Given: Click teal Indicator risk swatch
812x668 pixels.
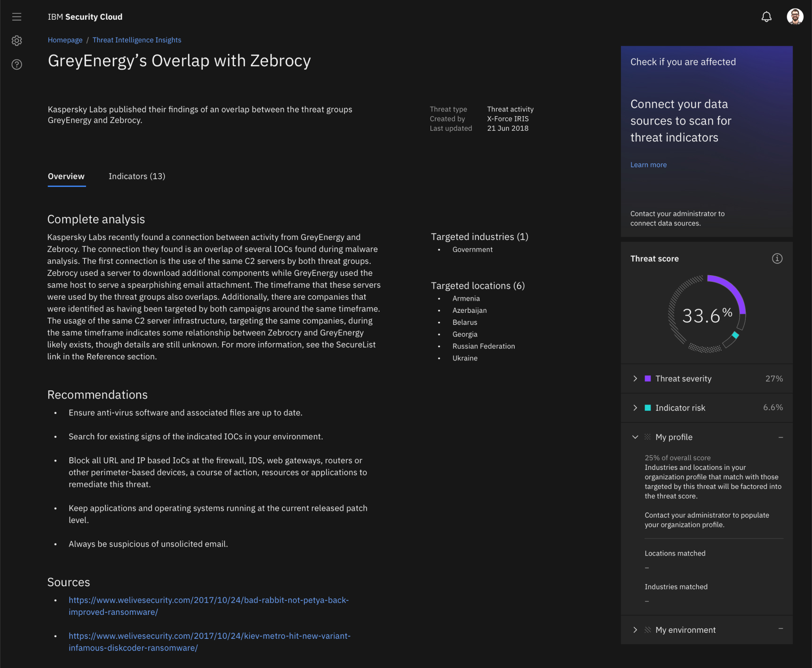Looking at the screenshot, I should pyautogui.click(x=648, y=408).
